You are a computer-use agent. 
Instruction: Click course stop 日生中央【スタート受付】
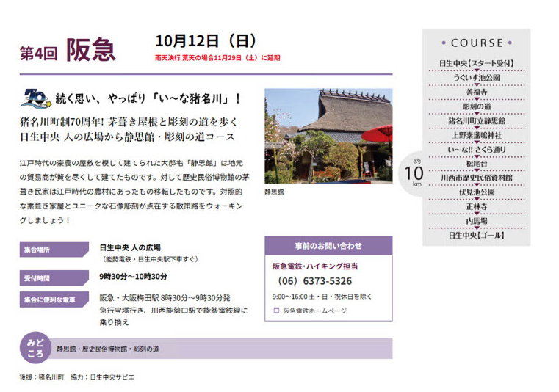tap(477, 63)
